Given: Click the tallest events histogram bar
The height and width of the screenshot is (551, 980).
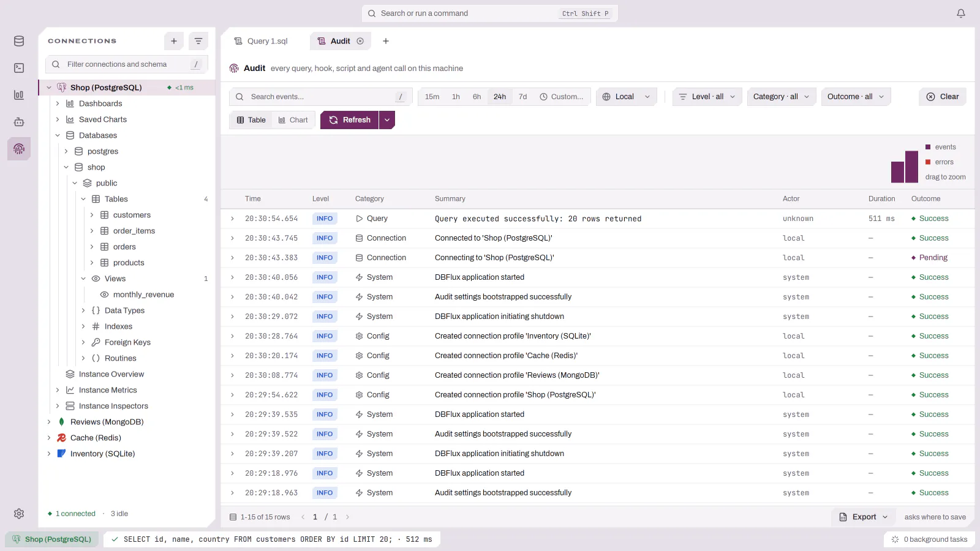Looking at the screenshot, I should tap(911, 167).
